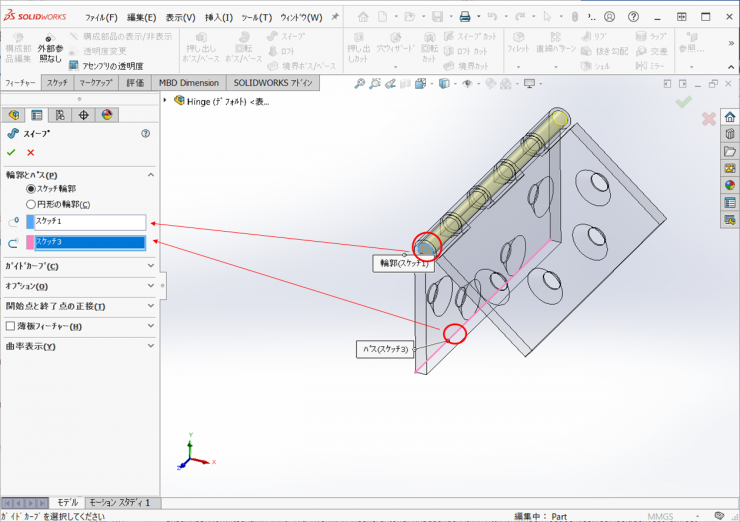Click the スケッチ1 profile selection field
This screenshot has height=522, width=740.
[90, 222]
